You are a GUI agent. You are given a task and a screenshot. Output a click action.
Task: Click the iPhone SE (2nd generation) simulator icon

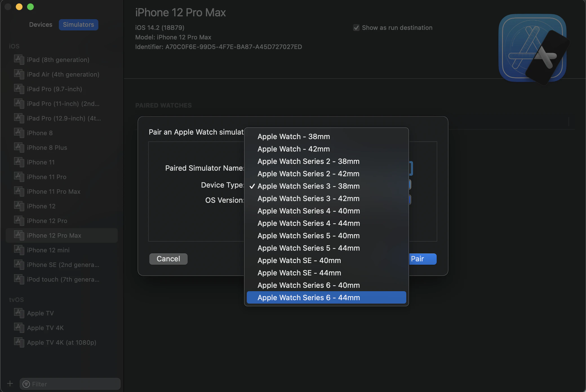[19, 265]
